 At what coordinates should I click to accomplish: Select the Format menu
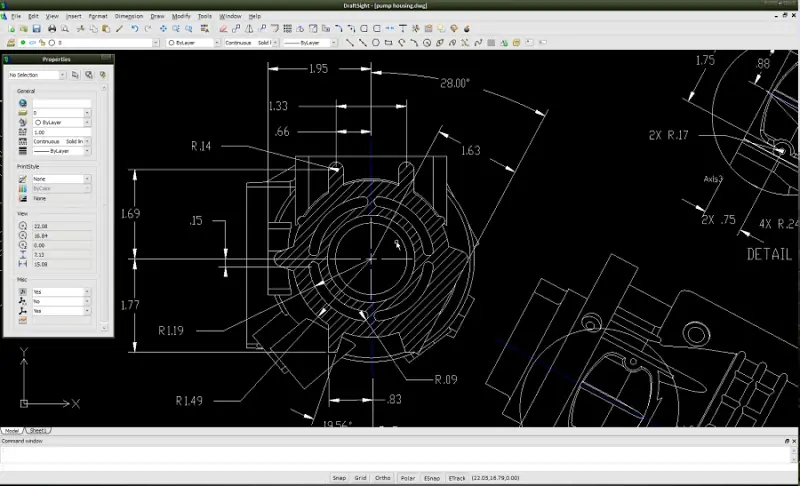tap(98, 16)
